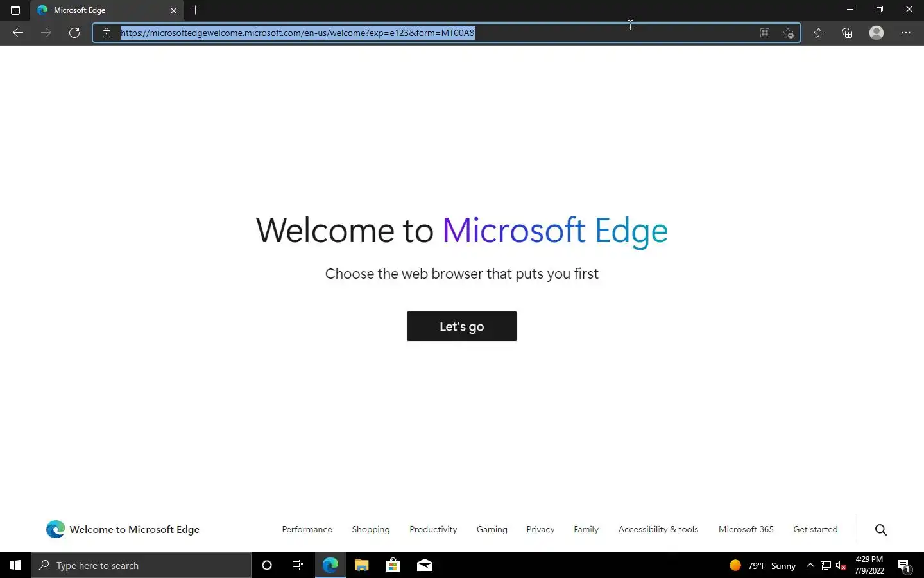Open Accessibility & tools section

point(658,529)
